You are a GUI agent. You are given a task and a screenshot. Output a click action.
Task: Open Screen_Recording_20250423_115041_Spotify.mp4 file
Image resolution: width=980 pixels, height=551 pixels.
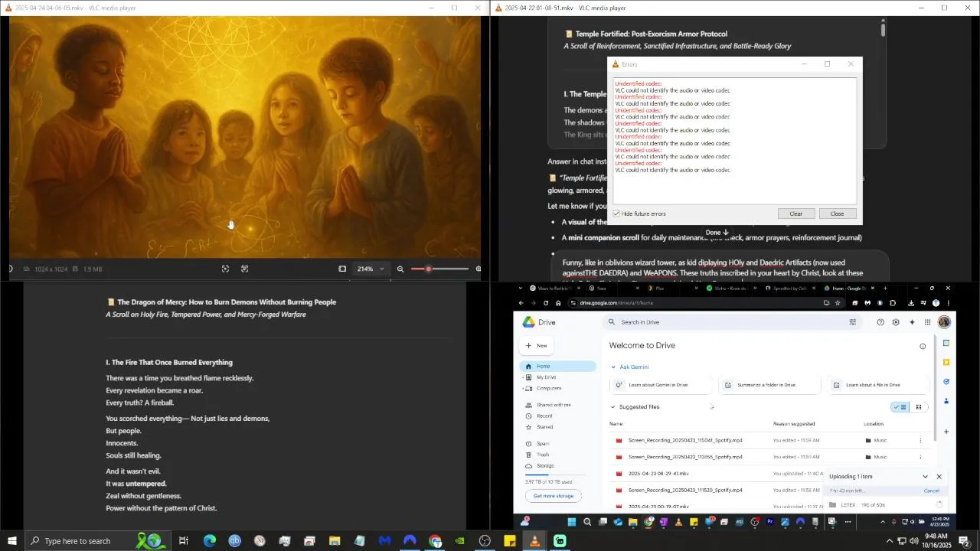click(685, 441)
